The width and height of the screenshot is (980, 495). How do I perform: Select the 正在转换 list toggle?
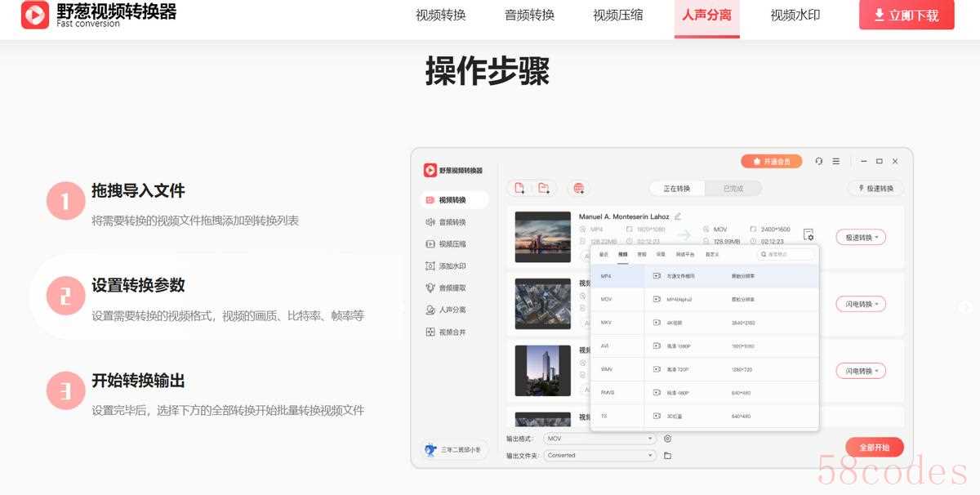coord(677,189)
